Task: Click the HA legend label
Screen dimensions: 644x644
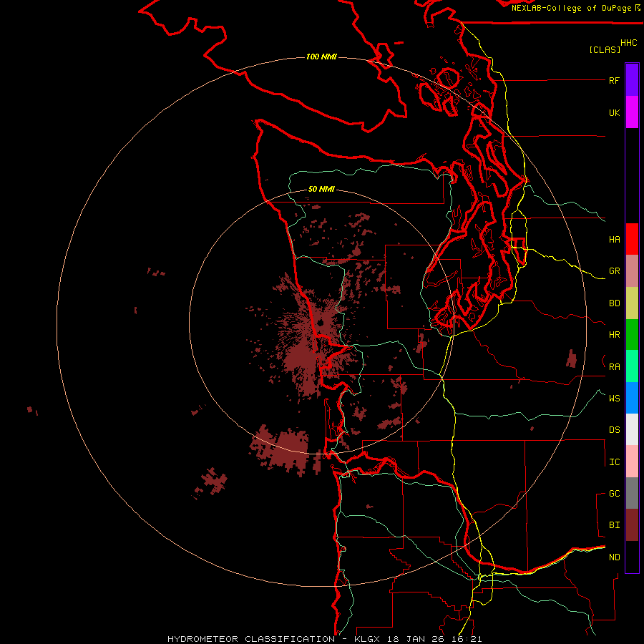Action: (x=614, y=239)
